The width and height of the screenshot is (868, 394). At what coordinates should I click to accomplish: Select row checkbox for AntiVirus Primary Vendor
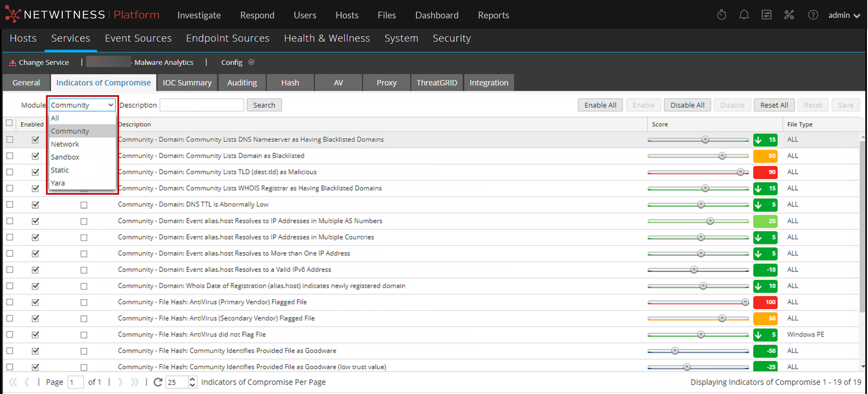click(x=10, y=302)
